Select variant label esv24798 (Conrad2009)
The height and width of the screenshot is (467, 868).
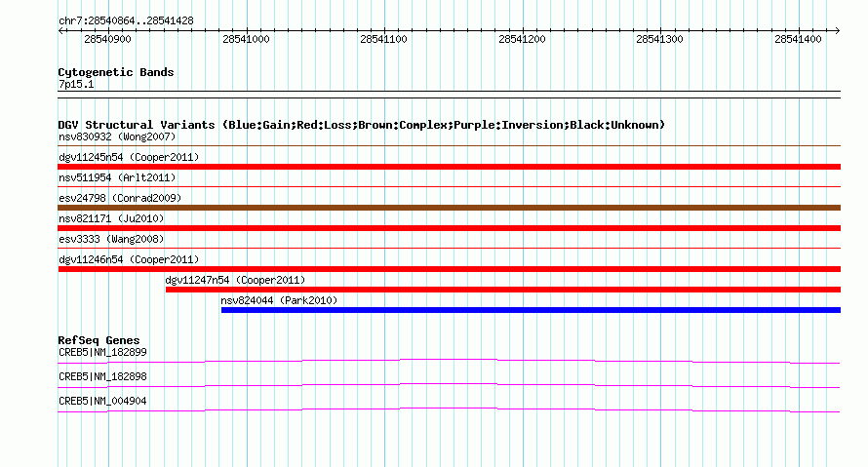coord(120,198)
